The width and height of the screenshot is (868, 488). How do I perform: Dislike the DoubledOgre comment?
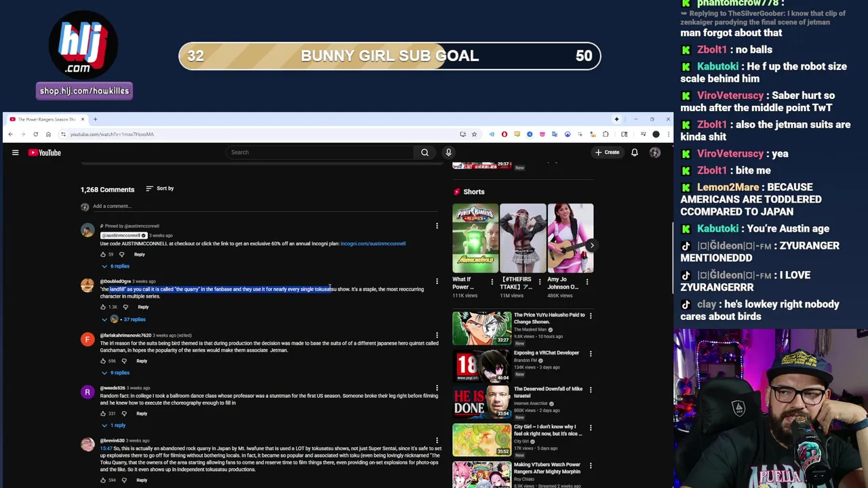coord(125,307)
